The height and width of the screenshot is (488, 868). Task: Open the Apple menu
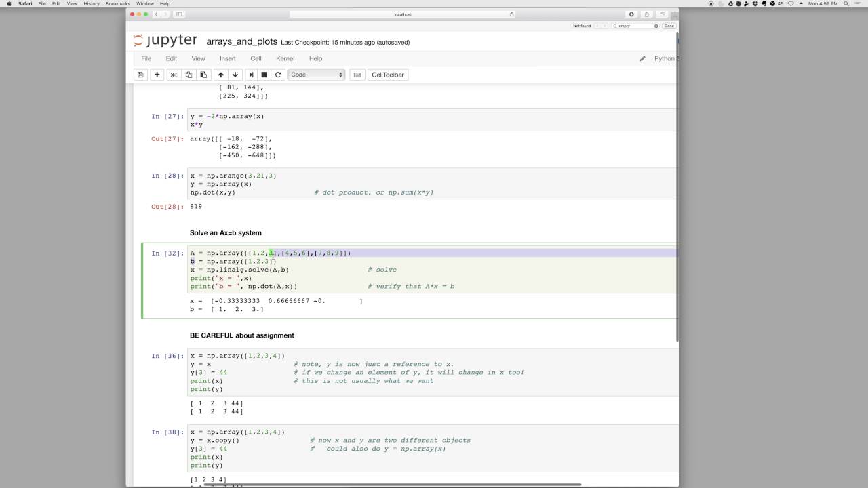pyautogui.click(x=9, y=3)
